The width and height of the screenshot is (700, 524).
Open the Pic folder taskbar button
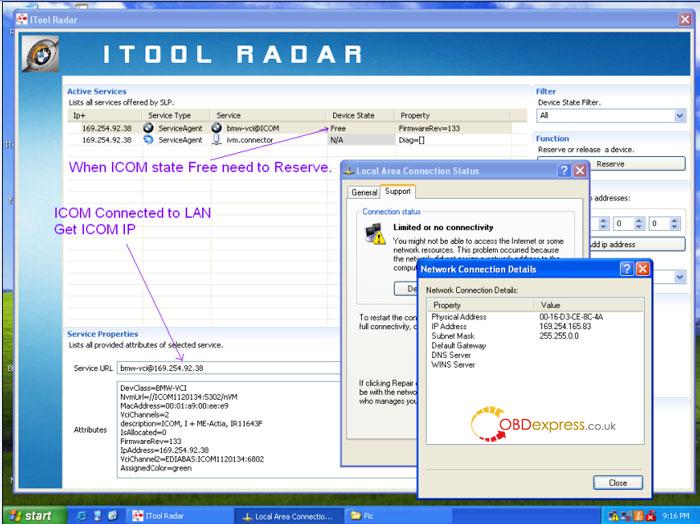coord(399,516)
